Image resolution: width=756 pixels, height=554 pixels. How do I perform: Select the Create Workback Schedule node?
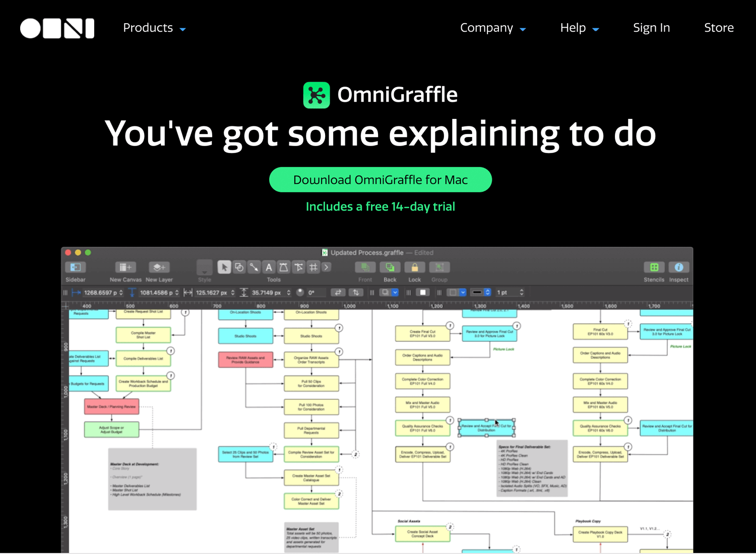coord(144,383)
